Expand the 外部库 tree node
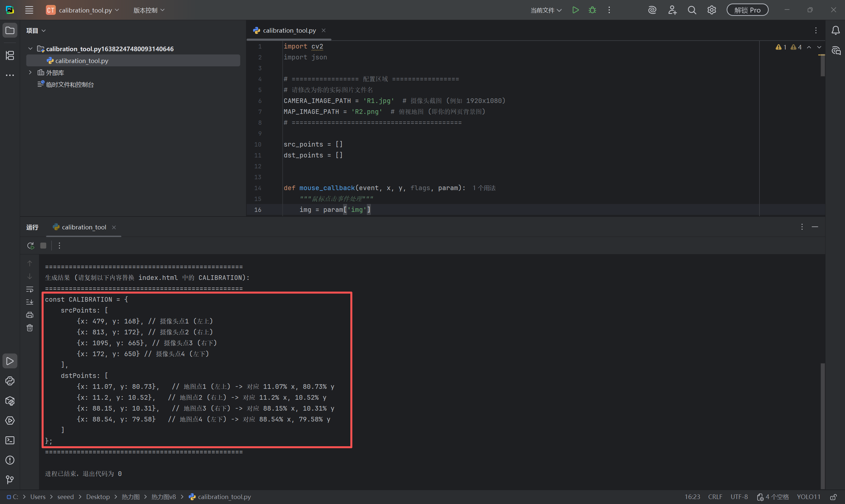This screenshot has height=504, width=845. tap(30, 72)
